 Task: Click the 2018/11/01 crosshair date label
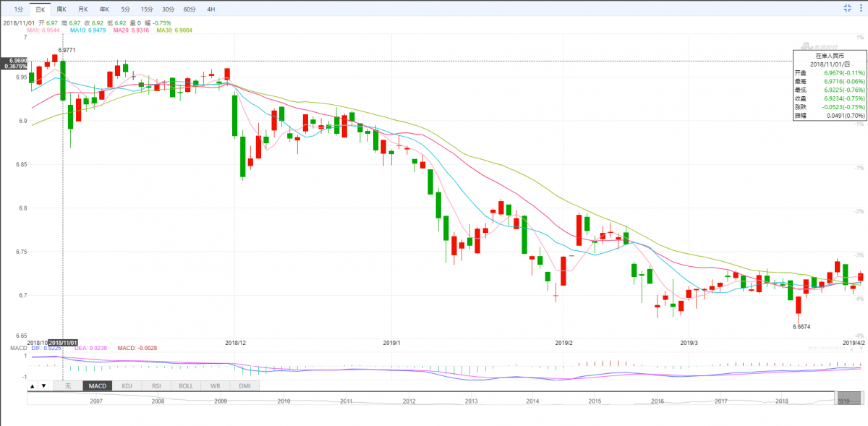tap(63, 342)
